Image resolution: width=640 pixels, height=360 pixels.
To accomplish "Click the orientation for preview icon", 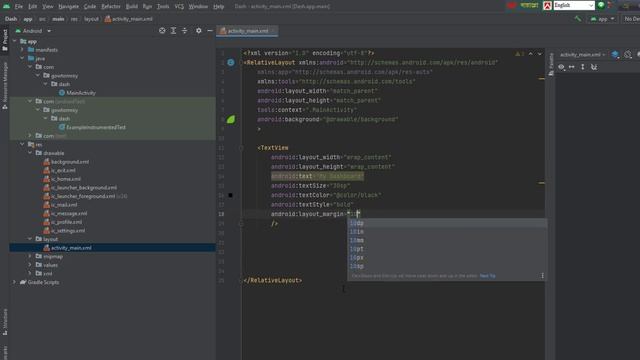I will pyautogui.click(x=628, y=54).
